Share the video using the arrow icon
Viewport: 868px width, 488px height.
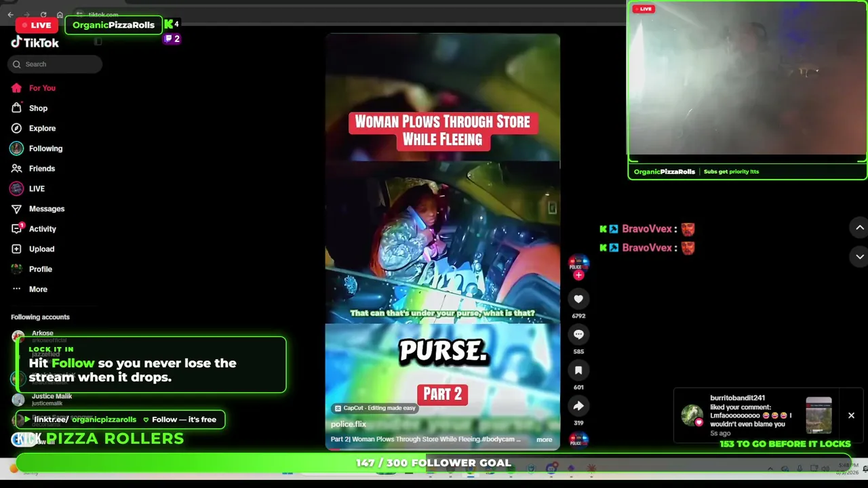[578, 405]
